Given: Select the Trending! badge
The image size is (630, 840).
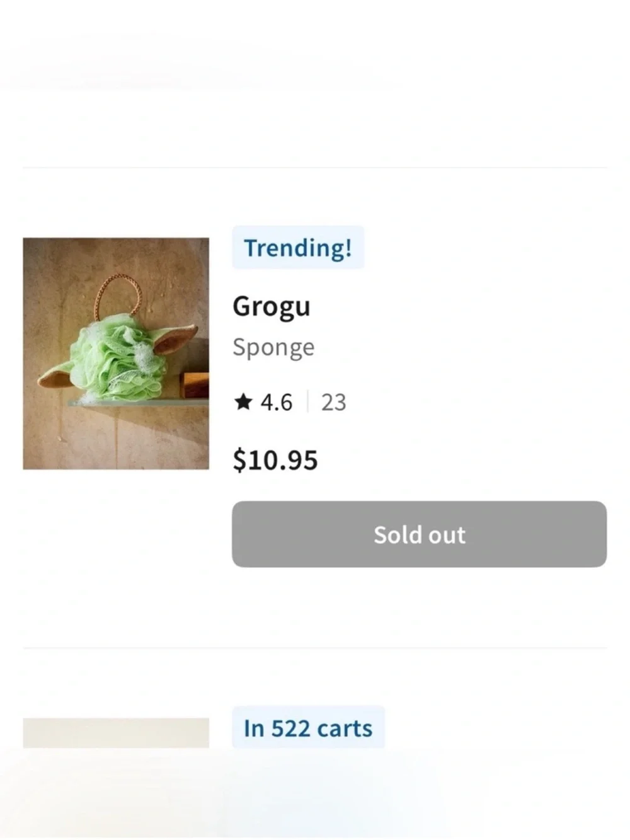Looking at the screenshot, I should (x=298, y=248).
